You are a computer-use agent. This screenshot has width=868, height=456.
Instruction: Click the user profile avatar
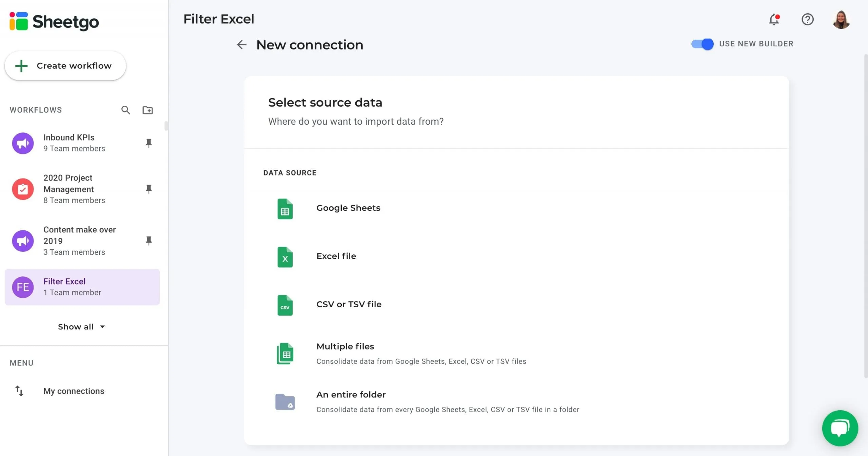(x=841, y=20)
